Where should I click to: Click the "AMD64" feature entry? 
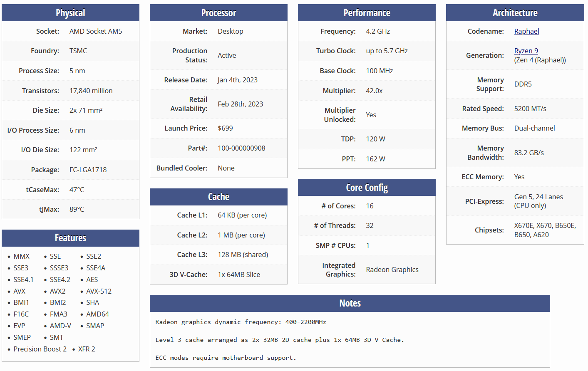tap(98, 314)
